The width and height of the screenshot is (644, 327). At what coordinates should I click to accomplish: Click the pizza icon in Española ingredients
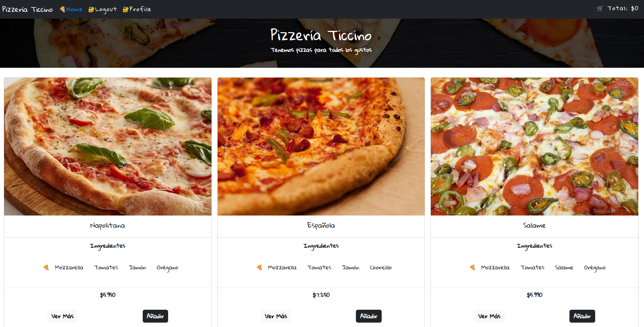259,268
